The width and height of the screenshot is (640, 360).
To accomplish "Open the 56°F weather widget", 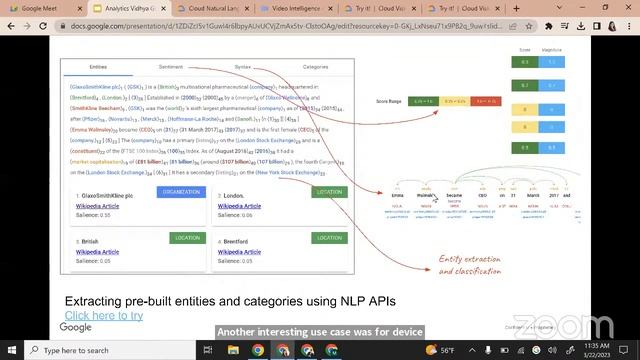I will [440, 350].
